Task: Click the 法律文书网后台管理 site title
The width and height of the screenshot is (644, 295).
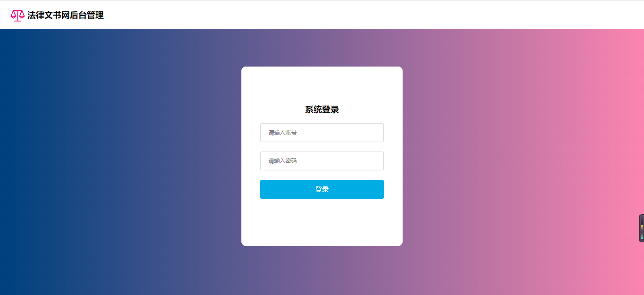Action: click(x=66, y=15)
